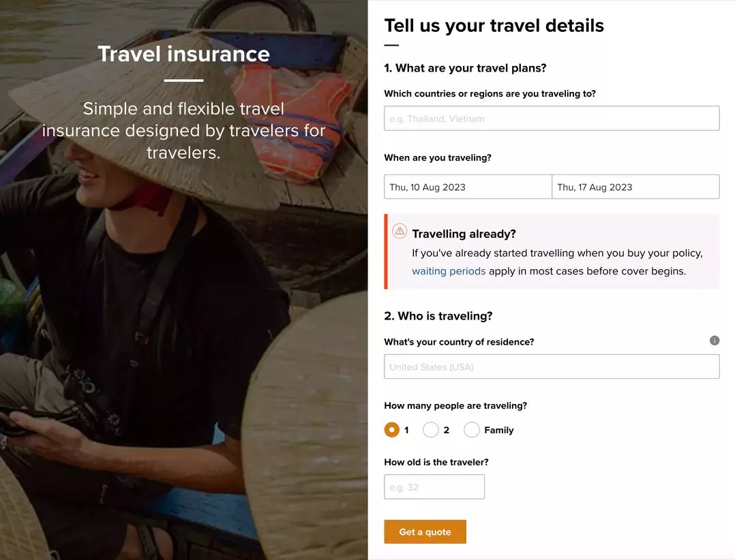Focus the traveler age input field
The width and height of the screenshot is (735, 560).
pos(434,486)
